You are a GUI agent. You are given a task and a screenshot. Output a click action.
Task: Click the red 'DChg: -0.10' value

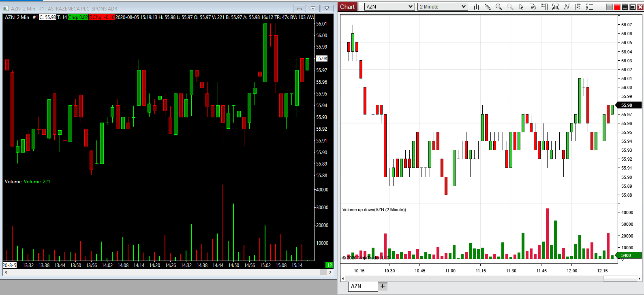(102, 17)
